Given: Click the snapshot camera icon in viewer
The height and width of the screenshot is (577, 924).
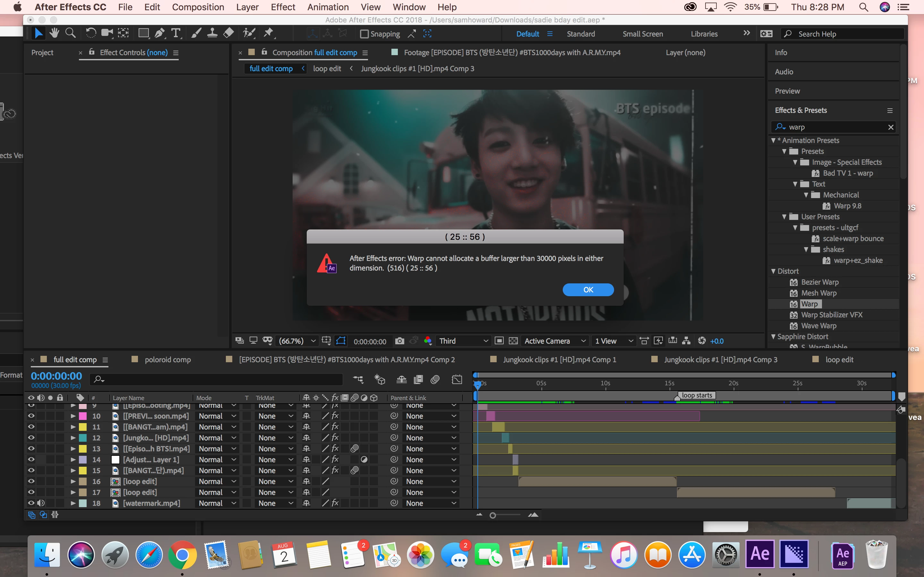Looking at the screenshot, I should (x=399, y=341).
